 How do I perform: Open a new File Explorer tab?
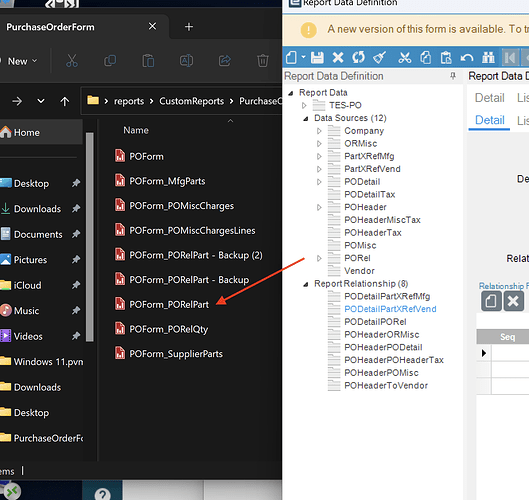(x=189, y=27)
